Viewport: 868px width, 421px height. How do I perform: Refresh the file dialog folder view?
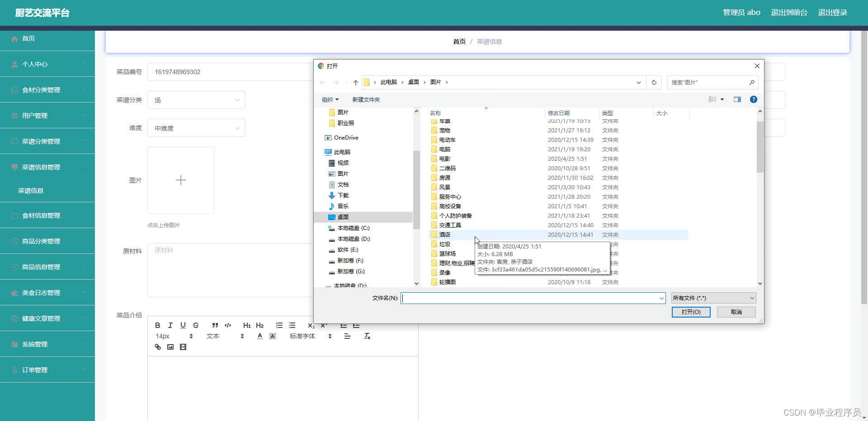tap(654, 82)
